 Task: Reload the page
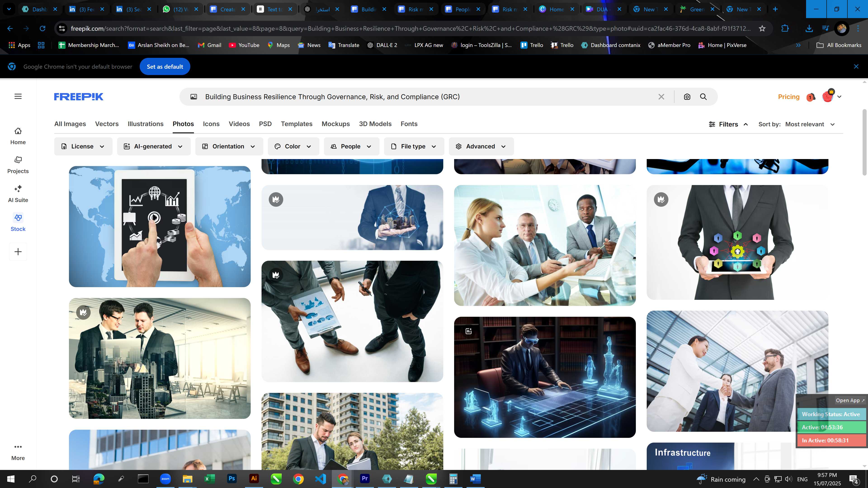point(42,29)
